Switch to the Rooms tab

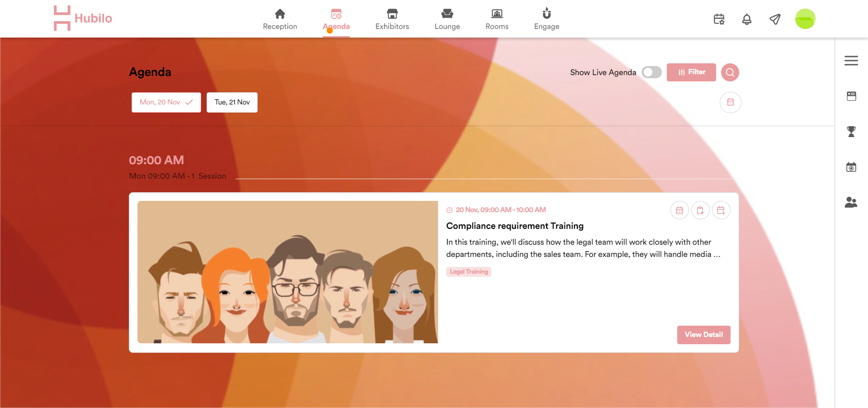pos(497,19)
